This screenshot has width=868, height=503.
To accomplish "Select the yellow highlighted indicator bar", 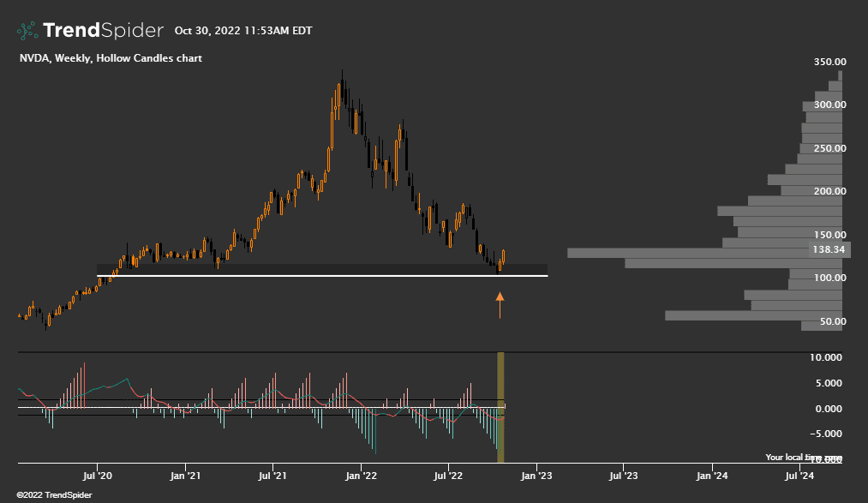I will (x=501, y=406).
